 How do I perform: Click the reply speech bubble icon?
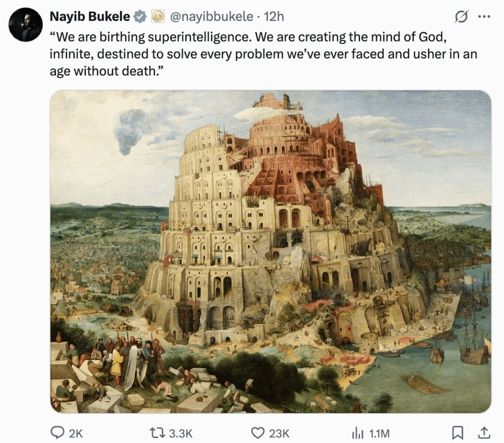[x=57, y=433]
